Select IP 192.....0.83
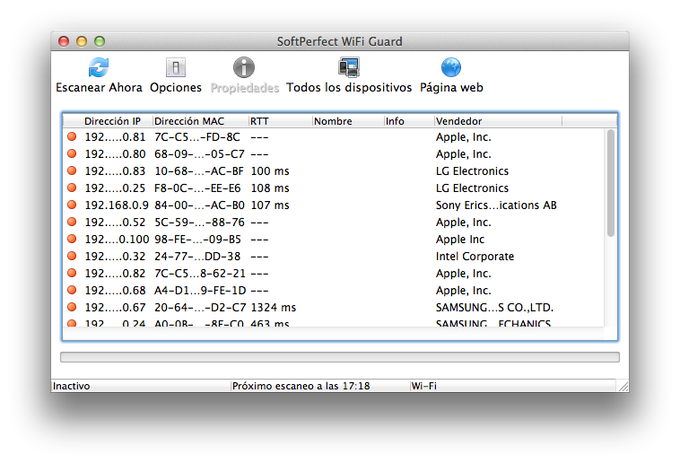This screenshot has width=680, height=463. 115,171
